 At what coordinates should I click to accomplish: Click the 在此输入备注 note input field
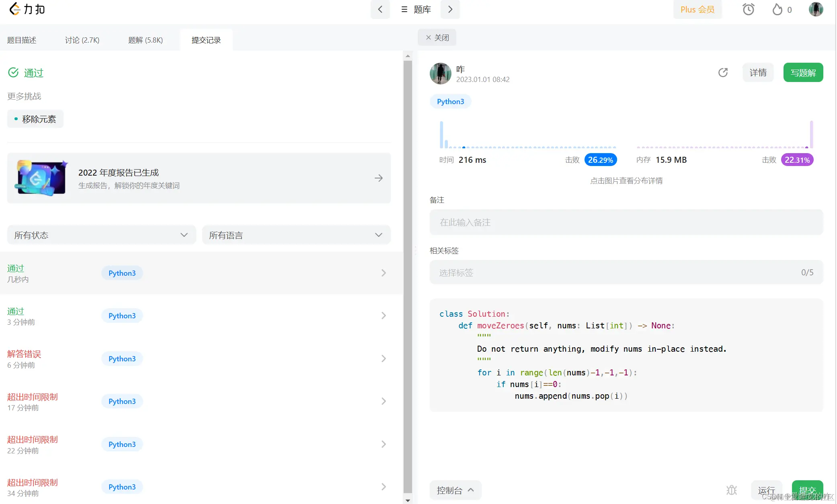pos(626,222)
